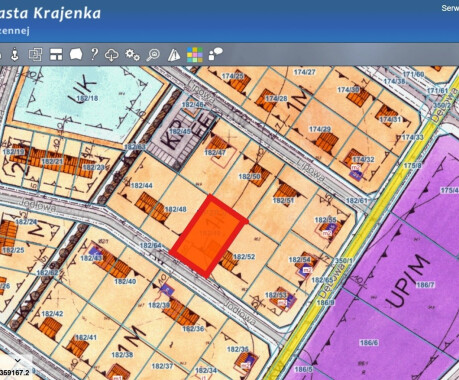459x380 pixels.
Task: Select parcel label 182/42
Action: [x=52, y=314]
